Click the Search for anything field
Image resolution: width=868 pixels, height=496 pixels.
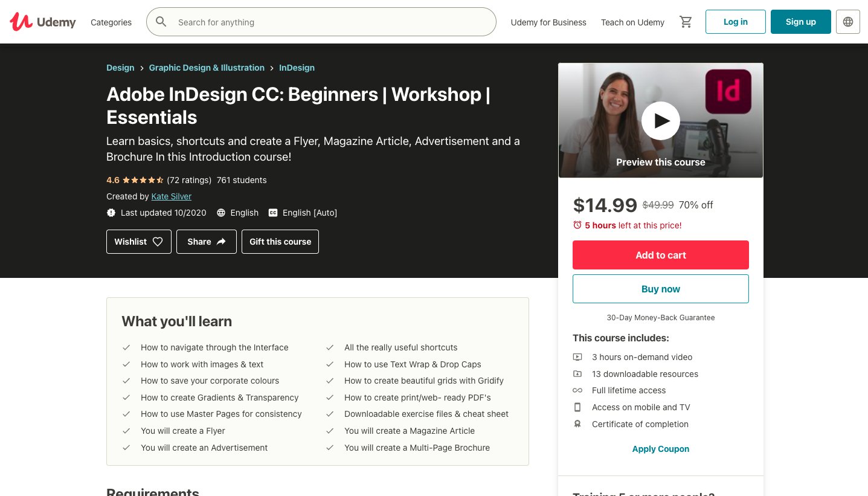point(321,22)
